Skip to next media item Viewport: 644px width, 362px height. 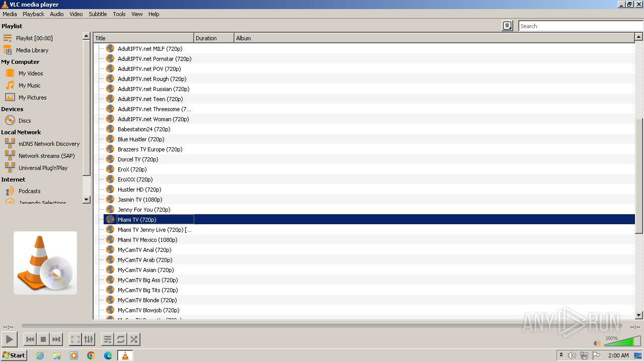click(56, 339)
